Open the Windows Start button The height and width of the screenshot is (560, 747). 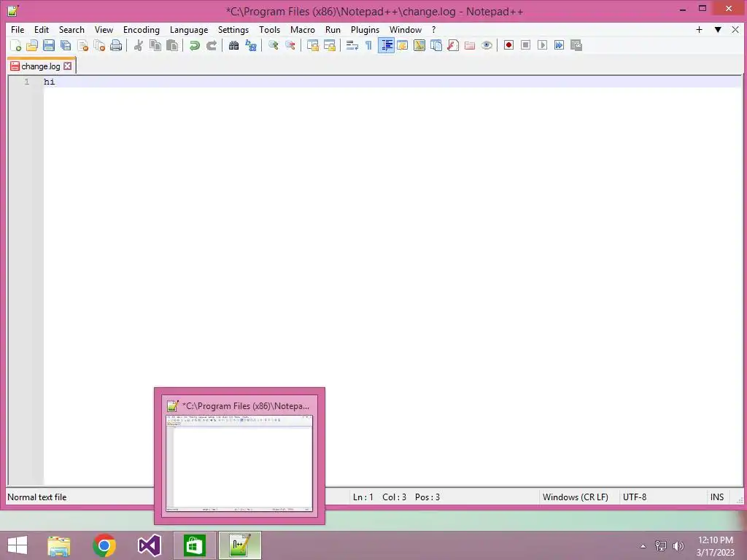point(18,545)
